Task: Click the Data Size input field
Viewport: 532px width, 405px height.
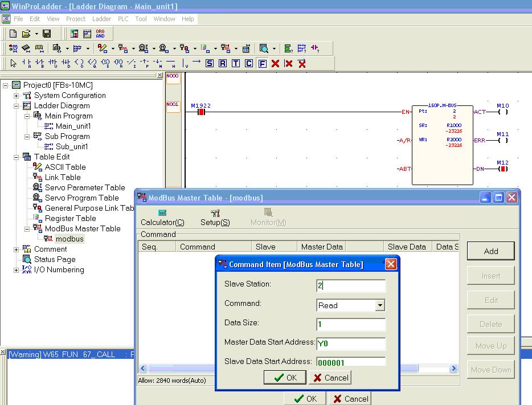Action: click(x=351, y=324)
